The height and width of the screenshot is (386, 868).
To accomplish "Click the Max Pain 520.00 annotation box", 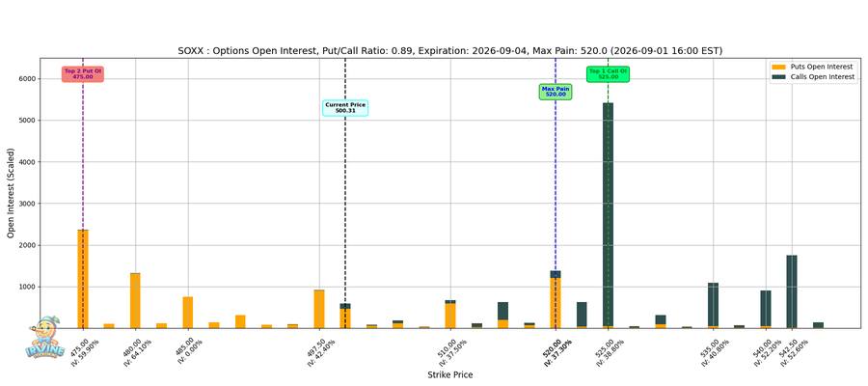I will (x=556, y=92).
